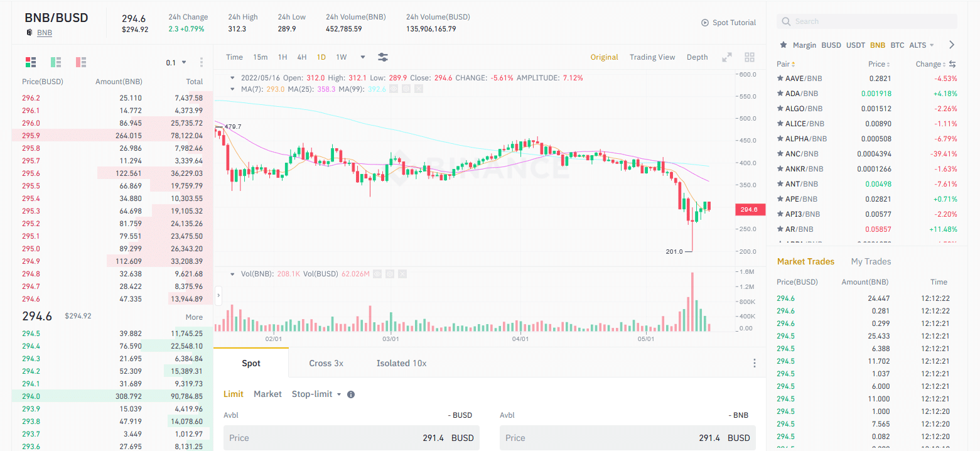Viewport: 980px width, 451px height.
Task: Select the 15m chart interval
Action: coord(261,57)
